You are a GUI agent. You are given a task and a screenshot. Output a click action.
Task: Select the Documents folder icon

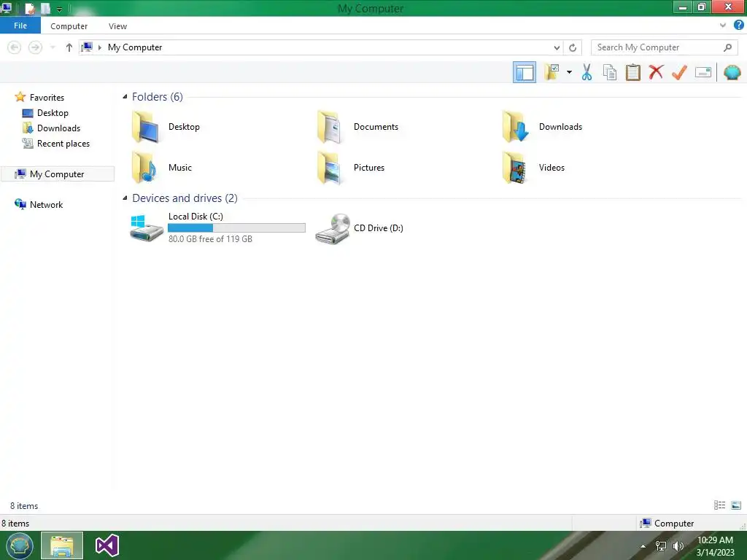click(x=330, y=127)
